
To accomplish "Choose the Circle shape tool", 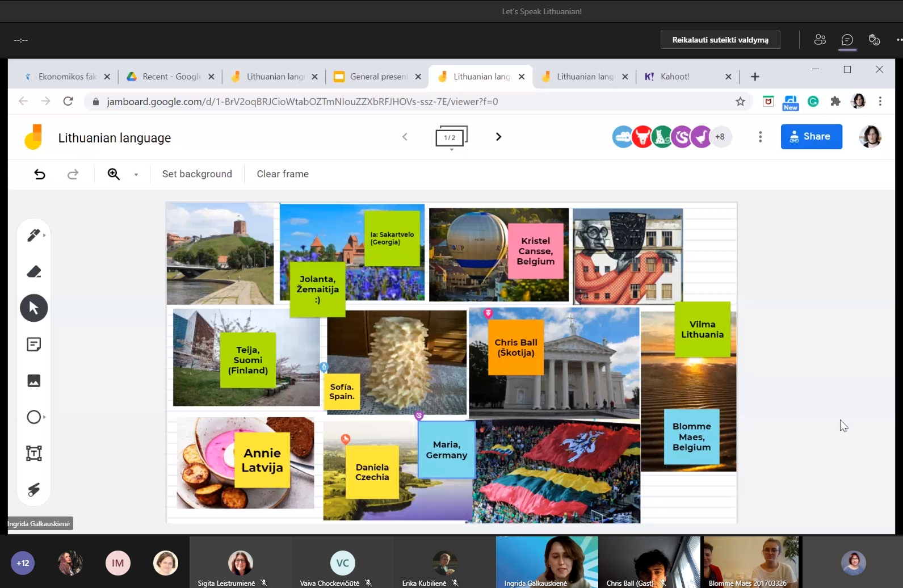I will [x=33, y=417].
